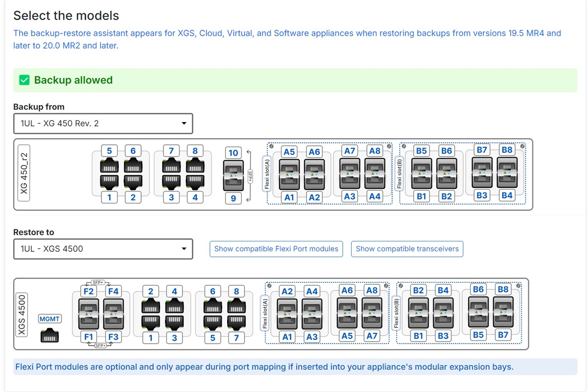
Task: Click the F1/F2 SFP+ port icon on XGS 4500
Action: click(89, 314)
